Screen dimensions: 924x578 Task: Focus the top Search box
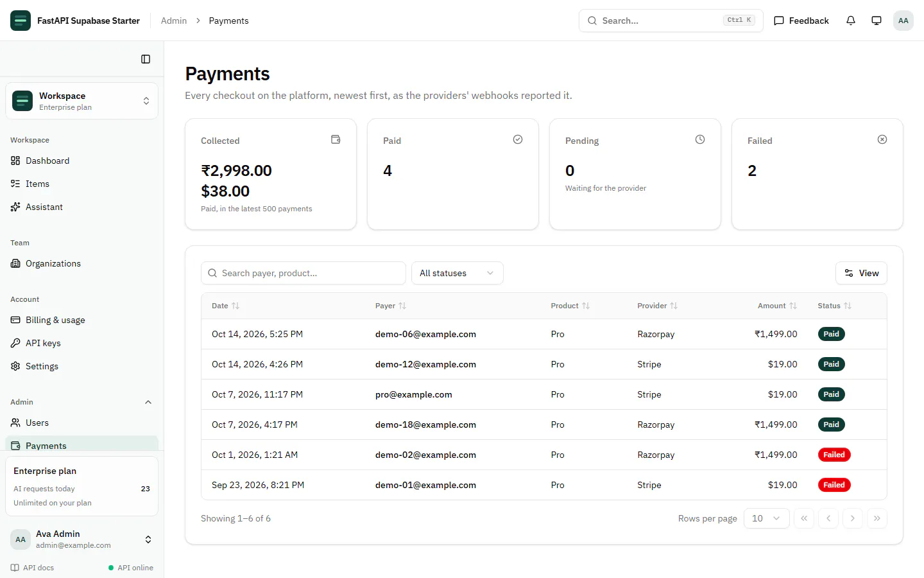click(671, 21)
